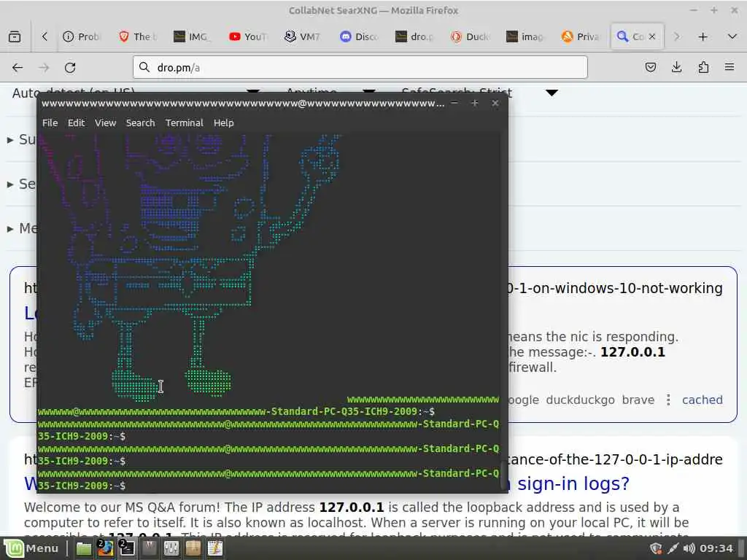
Task: Focus terminal taskbar window group
Action: [127, 548]
